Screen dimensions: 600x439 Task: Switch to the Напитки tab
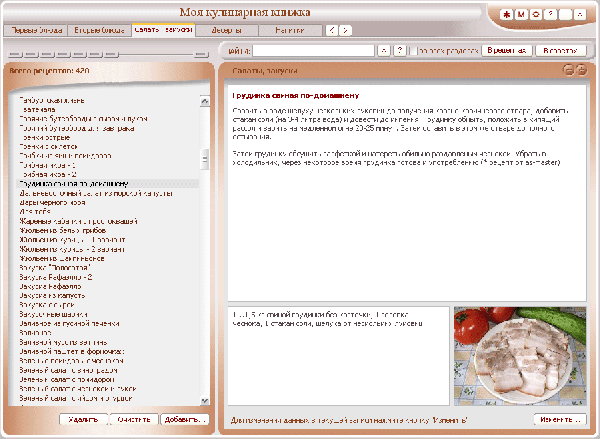click(290, 30)
